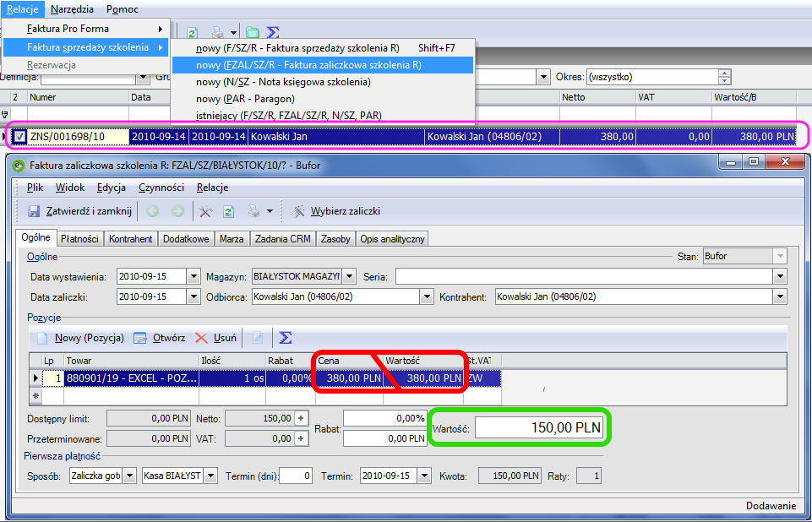
Task: Open Czynności menu in invoice window
Action: (x=161, y=188)
